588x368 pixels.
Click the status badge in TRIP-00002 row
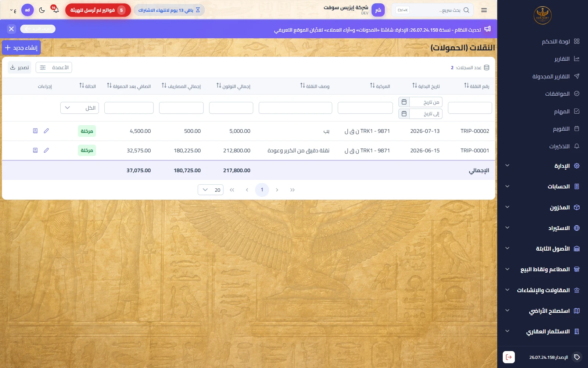87,131
